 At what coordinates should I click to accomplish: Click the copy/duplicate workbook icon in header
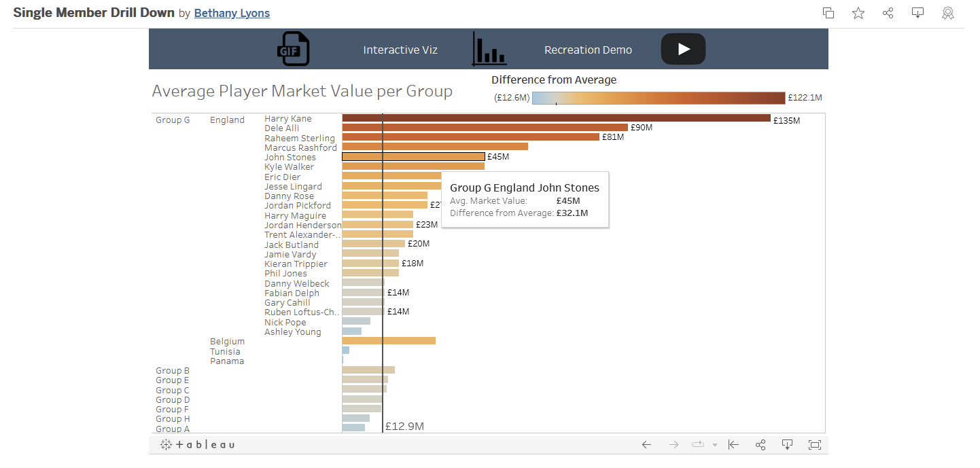tap(828, 13)
